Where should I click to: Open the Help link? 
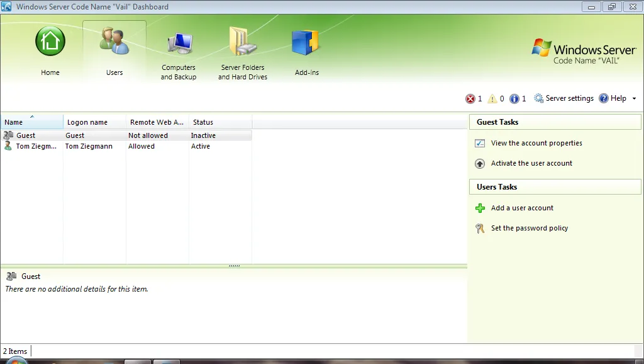tap(618, 98)
